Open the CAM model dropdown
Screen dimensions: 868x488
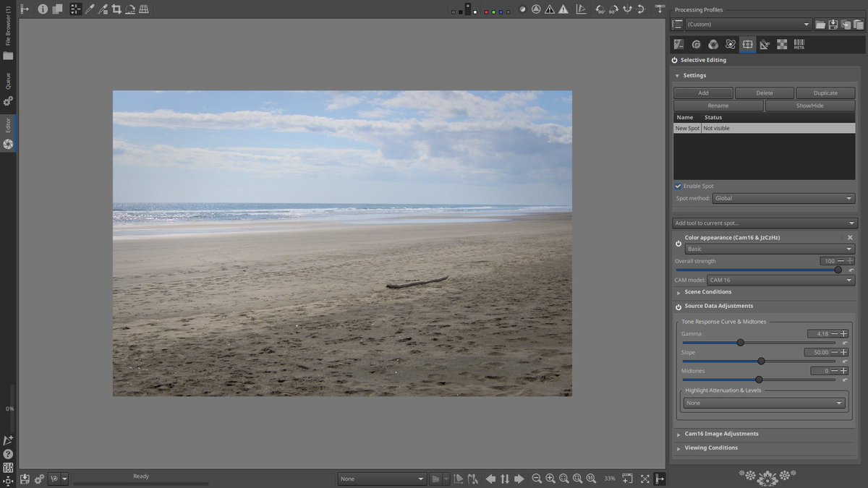(x=781, y=280)
